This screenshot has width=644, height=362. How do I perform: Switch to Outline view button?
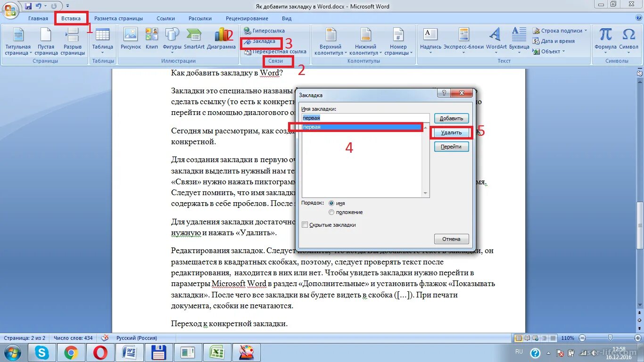tap(545, 338)
